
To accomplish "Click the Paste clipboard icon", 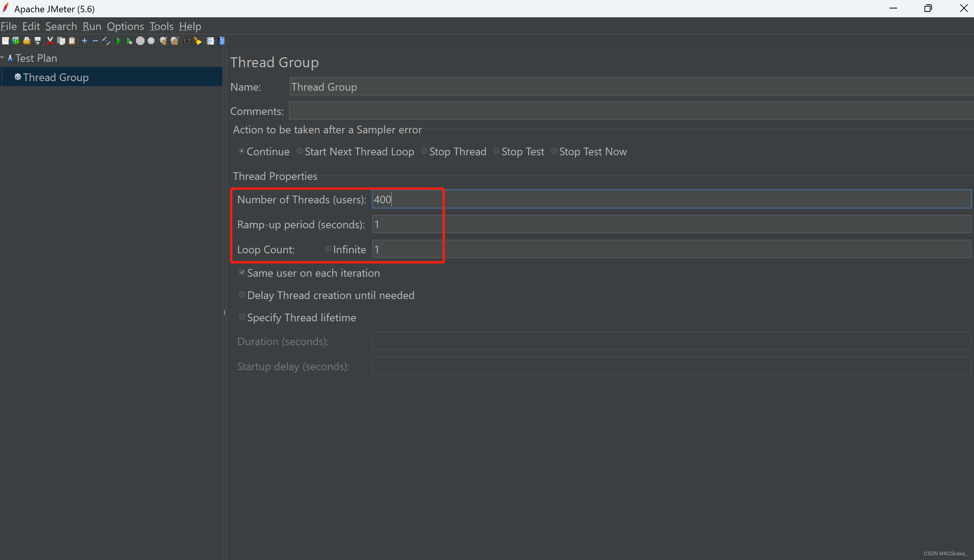I will click(x=72, y=41).
